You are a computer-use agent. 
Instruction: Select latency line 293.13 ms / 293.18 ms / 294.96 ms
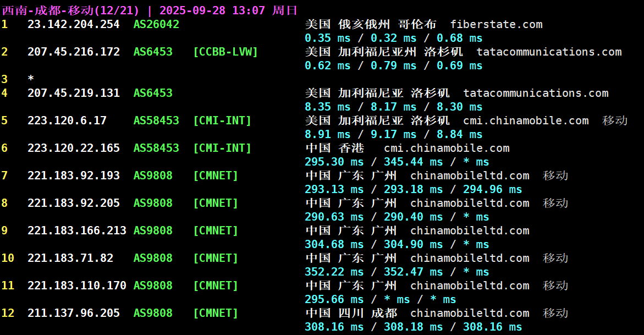coord(413,189)
